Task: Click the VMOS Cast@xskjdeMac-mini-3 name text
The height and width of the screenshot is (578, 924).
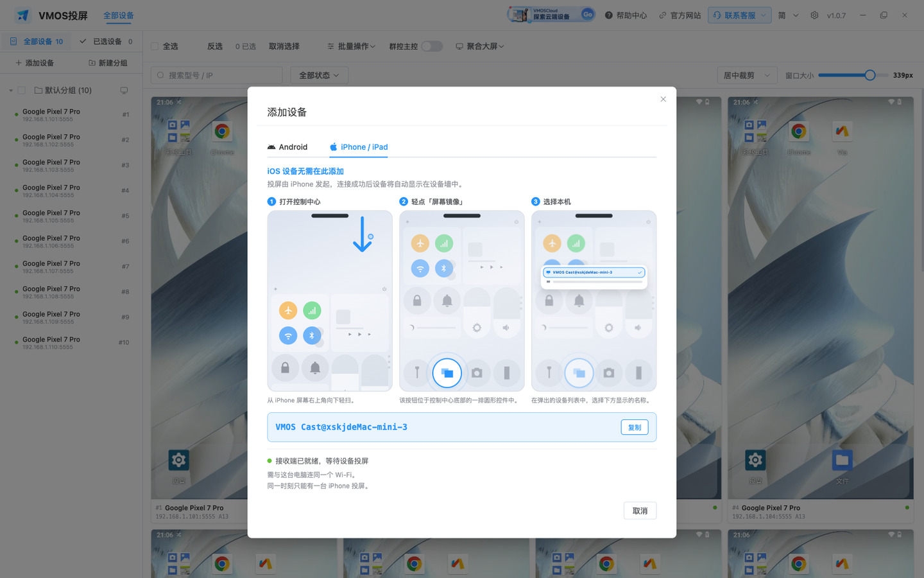Action: pyautogui.click(x=341, y=427)
